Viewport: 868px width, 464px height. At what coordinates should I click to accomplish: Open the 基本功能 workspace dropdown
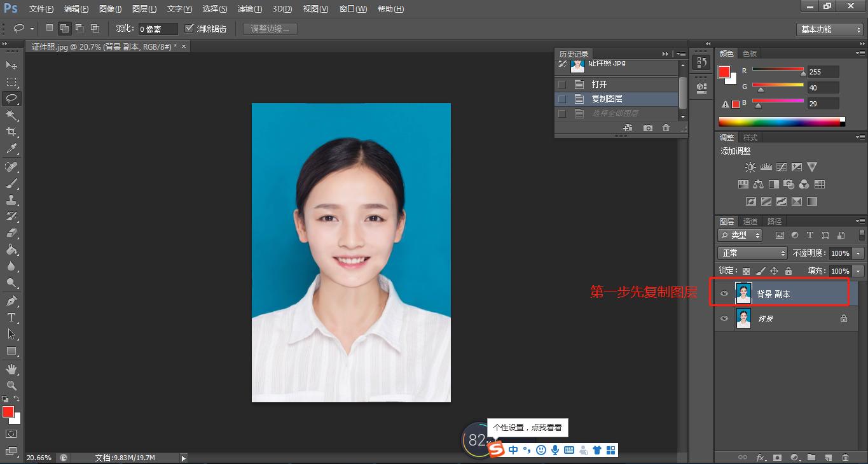click(829, 29)
